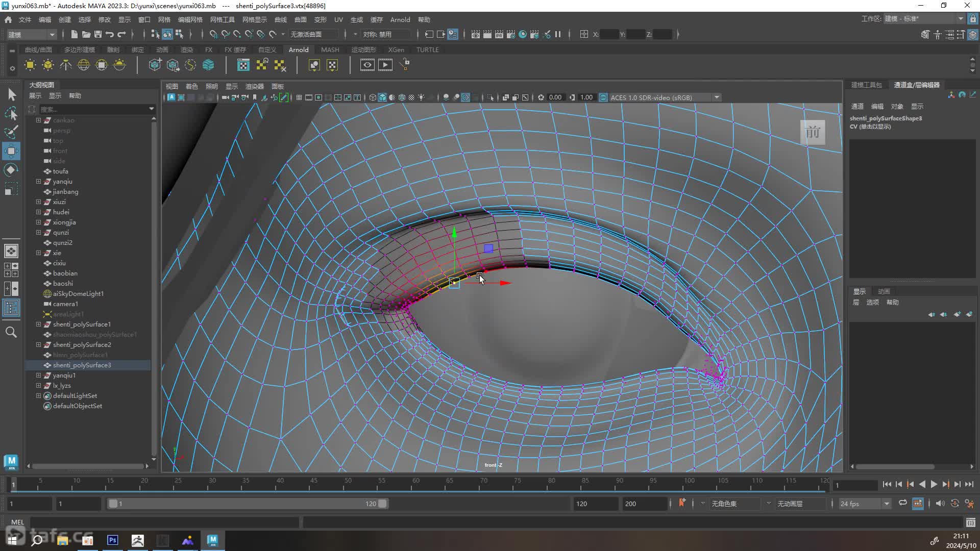Open the 24 fps frame rate dropdown
The height and width of the screenshot is (551, 980).
[x=865, y=504]
